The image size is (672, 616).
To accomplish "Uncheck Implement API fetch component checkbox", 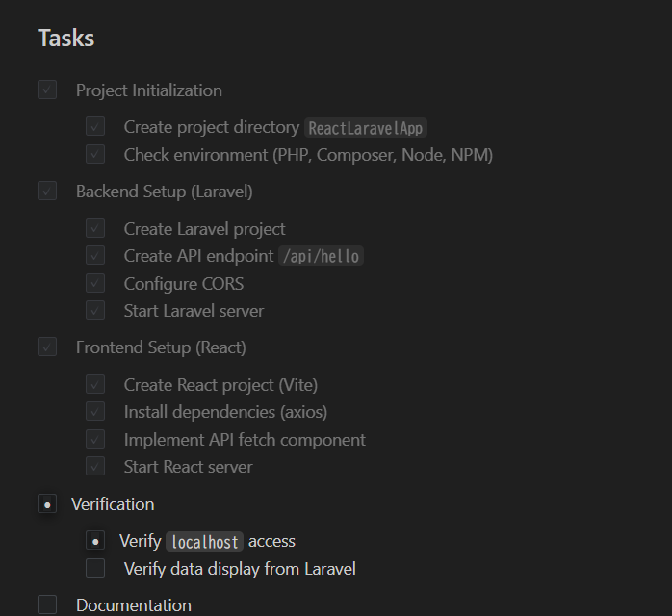I will [x=95, y=440].
